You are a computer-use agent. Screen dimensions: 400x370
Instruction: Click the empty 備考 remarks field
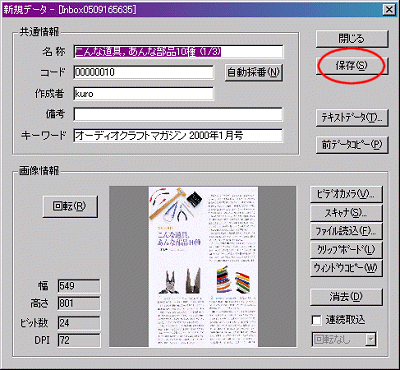click(x=178, y=114)
